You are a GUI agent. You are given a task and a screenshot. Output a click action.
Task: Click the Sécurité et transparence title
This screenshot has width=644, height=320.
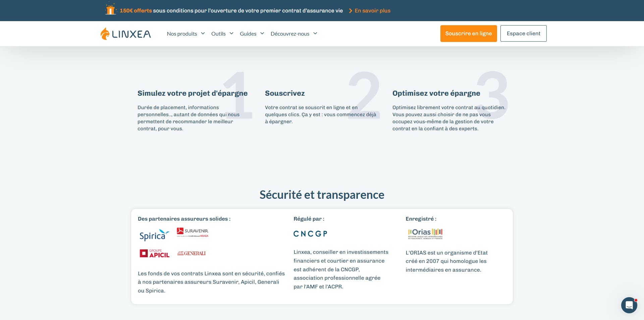point(322,195)
